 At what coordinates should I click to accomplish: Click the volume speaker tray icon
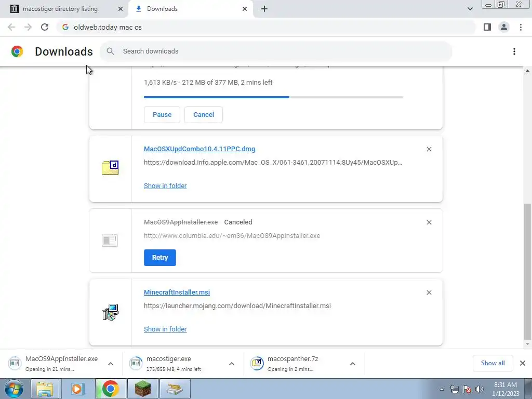click(480, 389)
